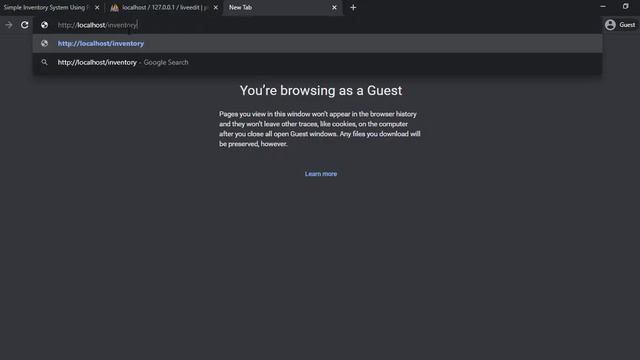
Task: Click magnifier icon beside search suggestion
Action: 44,62
